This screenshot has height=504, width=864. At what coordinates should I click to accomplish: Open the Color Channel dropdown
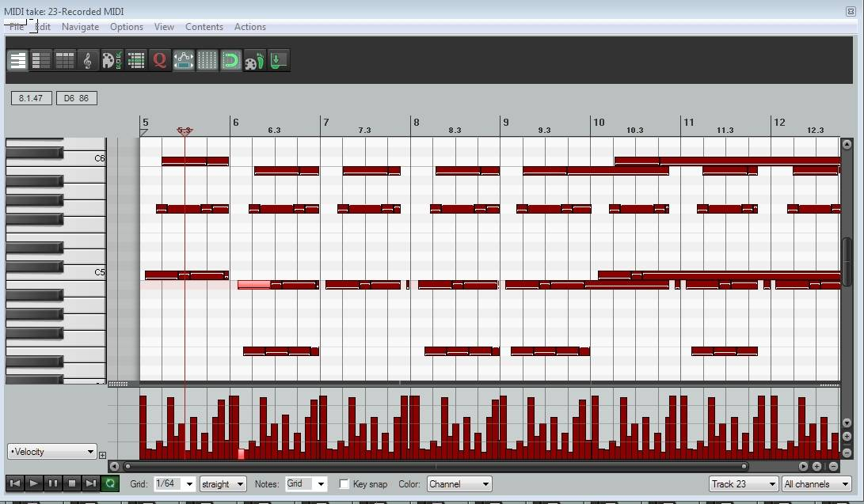(459, 483)
